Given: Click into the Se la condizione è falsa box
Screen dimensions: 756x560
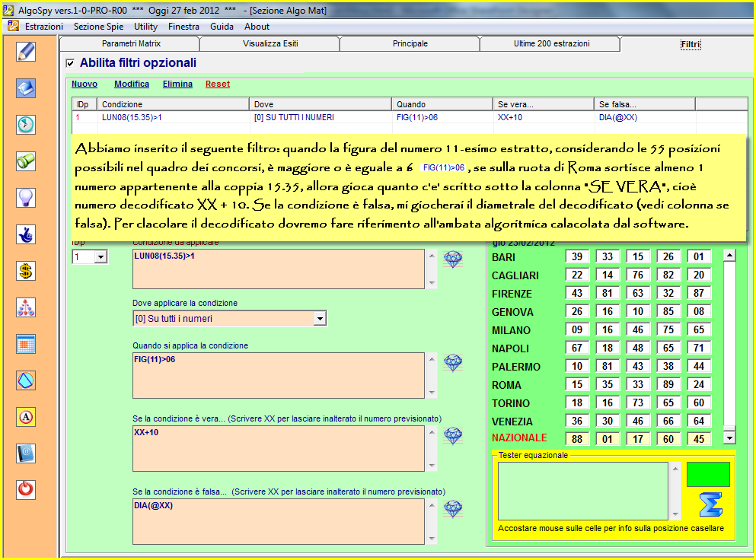Looking at the screenshot, I should tap(279, 521).
